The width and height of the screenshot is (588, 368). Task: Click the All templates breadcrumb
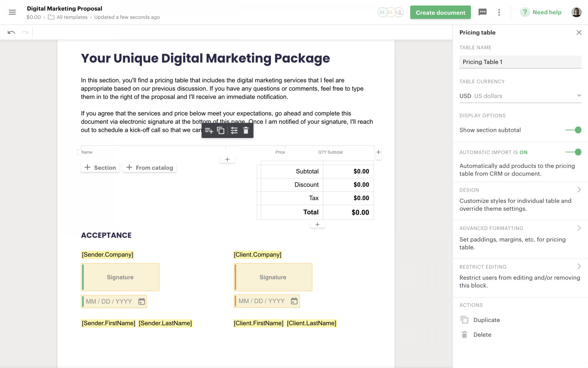[x=72, y=17]
